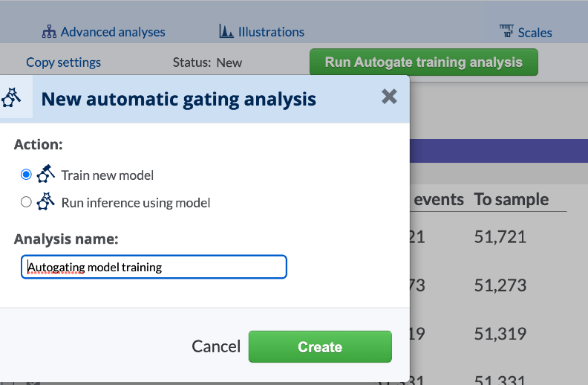Viewport: 588px width, 385px height.
Task: Click the Illustrations histogram icon
Action: click(x=226, y=31)
